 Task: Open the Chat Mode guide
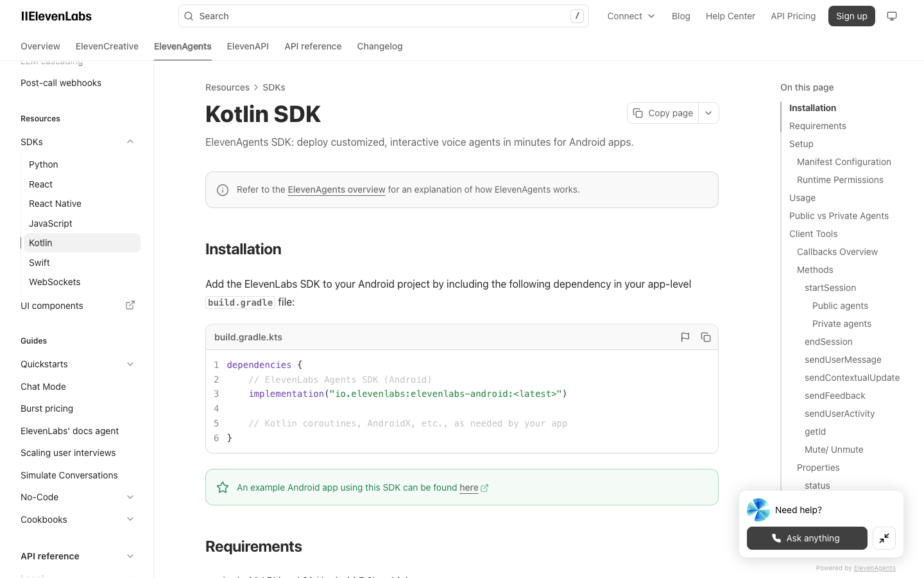pyautogui.click(x=43, y=387)
